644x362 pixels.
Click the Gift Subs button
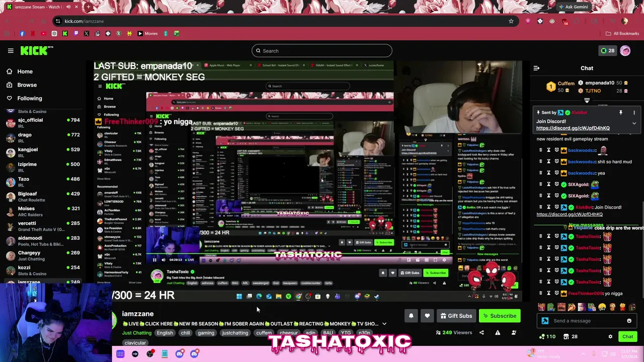[x=456, y=316]
